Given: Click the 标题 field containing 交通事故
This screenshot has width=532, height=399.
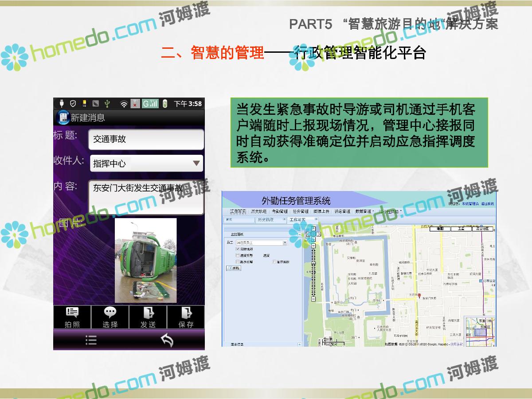Looking at the screenshot, I should click(146, 139).
